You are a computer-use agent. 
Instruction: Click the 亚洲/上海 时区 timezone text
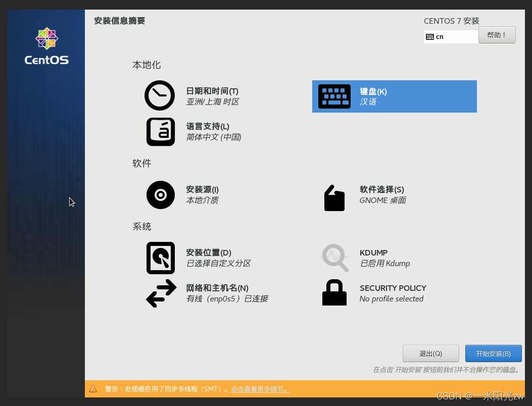click(213, 102)
